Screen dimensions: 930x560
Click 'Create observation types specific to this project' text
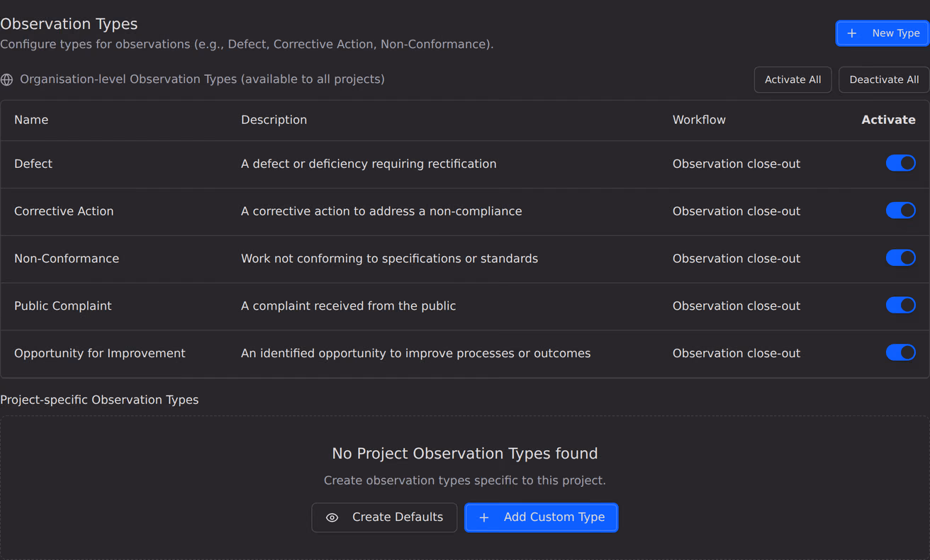point(465,481)
